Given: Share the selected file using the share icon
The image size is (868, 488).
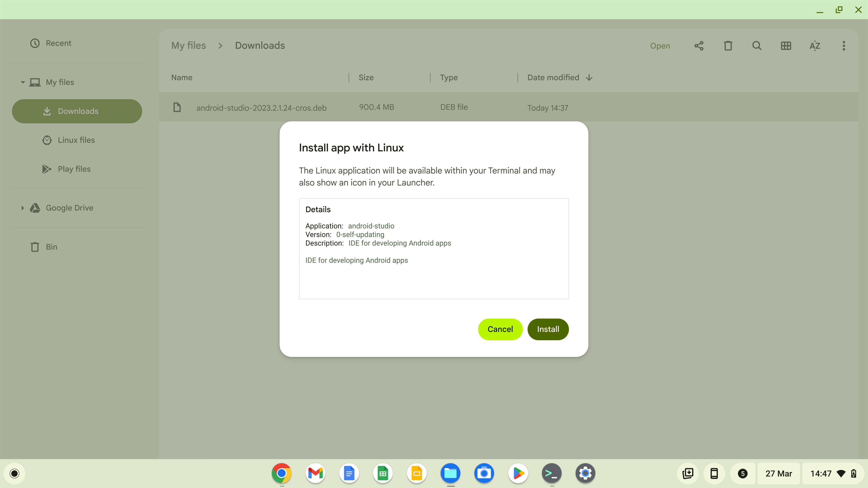Looking at the screenshot, I should (x=699, y=46).
